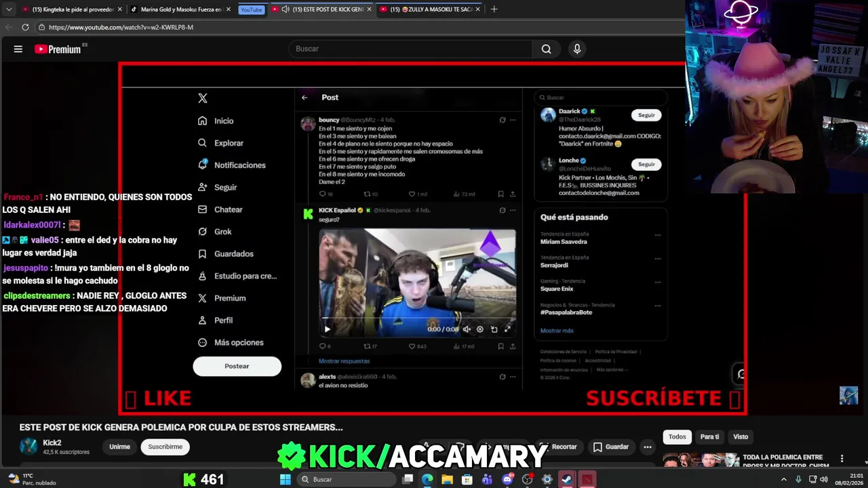Viewport: 868px width, 488px height.
Task: Open options for Square Enix trend
Action: tap(658, 283)
